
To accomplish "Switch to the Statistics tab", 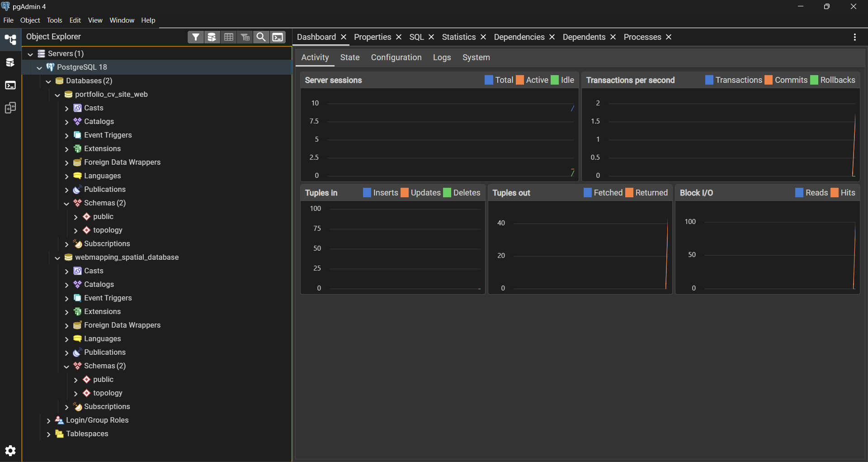I will tap(459, 37).
